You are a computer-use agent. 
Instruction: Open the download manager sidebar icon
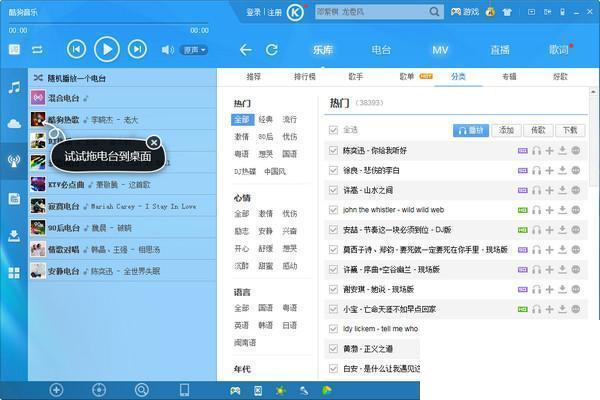click(14, 236)
